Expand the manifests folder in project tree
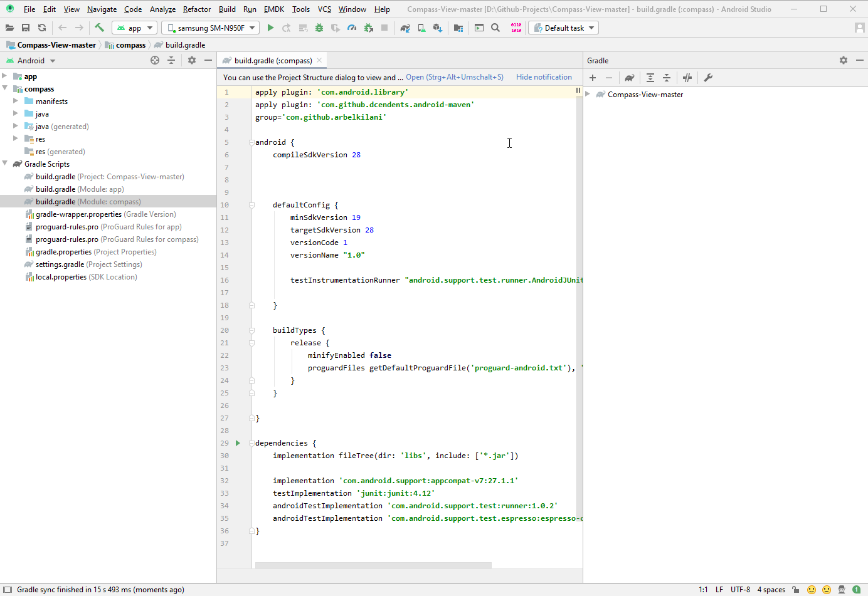The width and height of the screenshot is (868, 596). tap(16, 102)
